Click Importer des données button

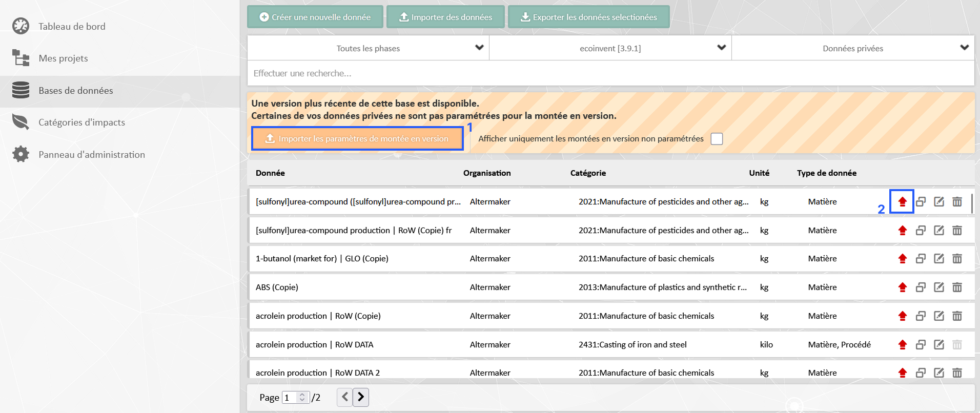pyautogui.click(x=445, y=17)
